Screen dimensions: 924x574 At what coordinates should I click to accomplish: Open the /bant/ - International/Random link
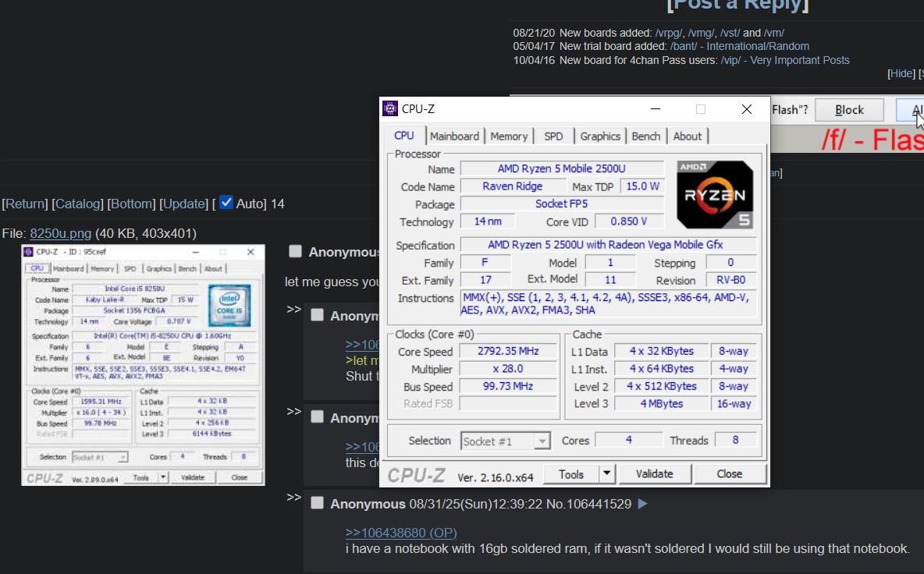tap(740, 46)
